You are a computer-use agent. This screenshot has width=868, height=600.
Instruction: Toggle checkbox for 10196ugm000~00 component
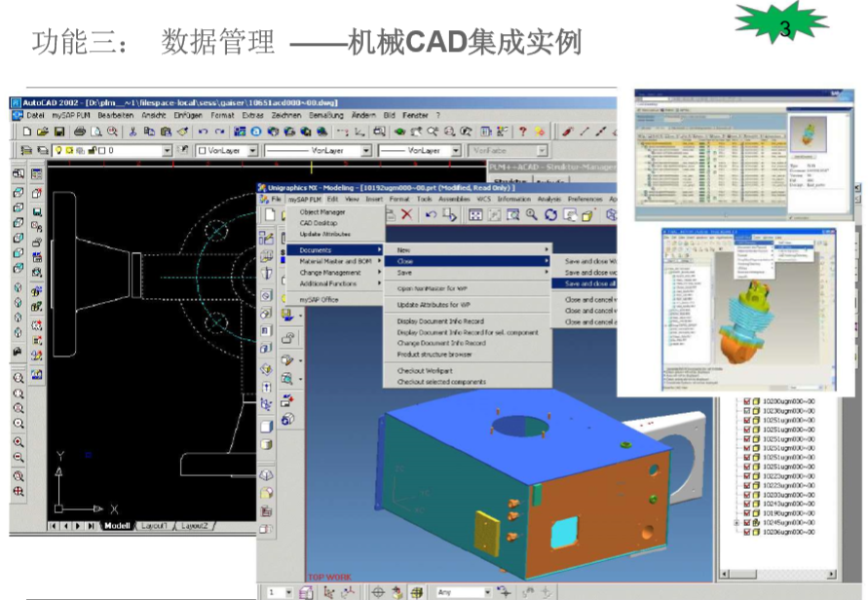[747, 513]
